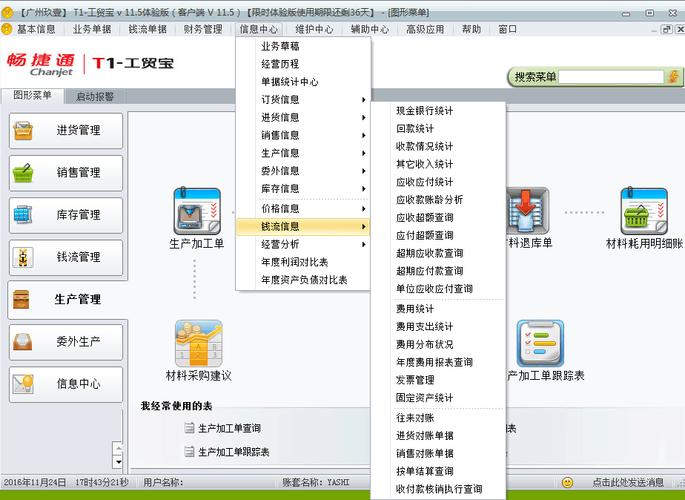This screenshot has height=500, width=685.
Task: Choose 固定资产统计 in the submenu
Action: click(x=438, y=398)
